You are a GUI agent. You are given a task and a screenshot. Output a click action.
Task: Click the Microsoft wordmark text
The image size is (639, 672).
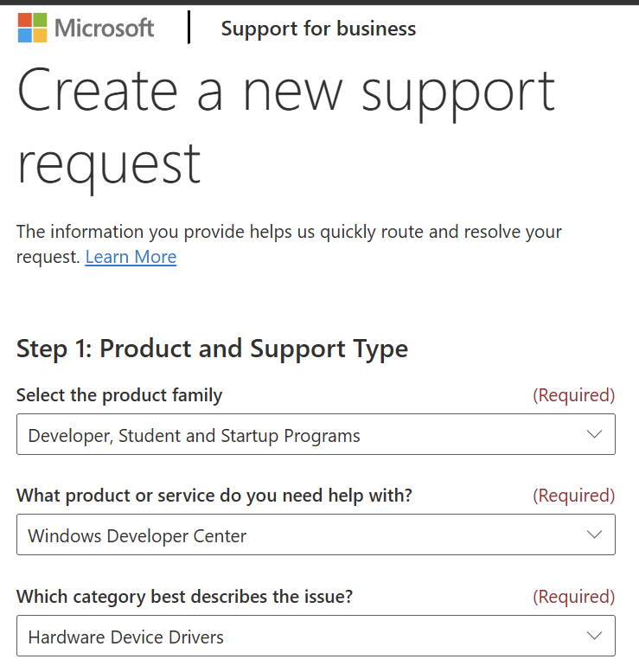[104, 29]
